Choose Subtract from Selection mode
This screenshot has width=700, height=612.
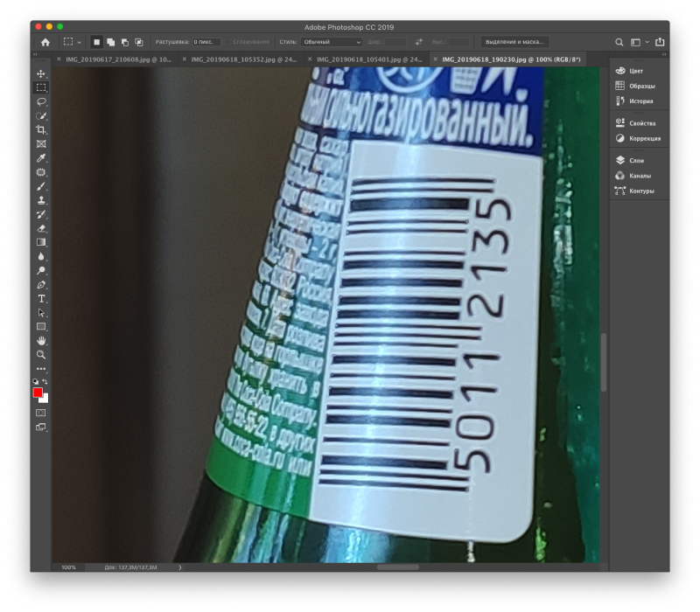(x=125, y=42)
